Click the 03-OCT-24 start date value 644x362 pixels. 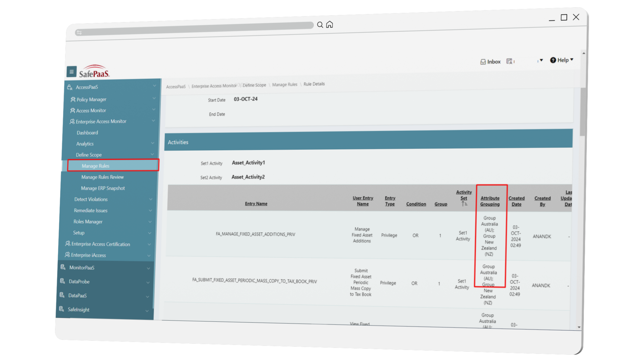pyautogui.click(x=246, y=99)
